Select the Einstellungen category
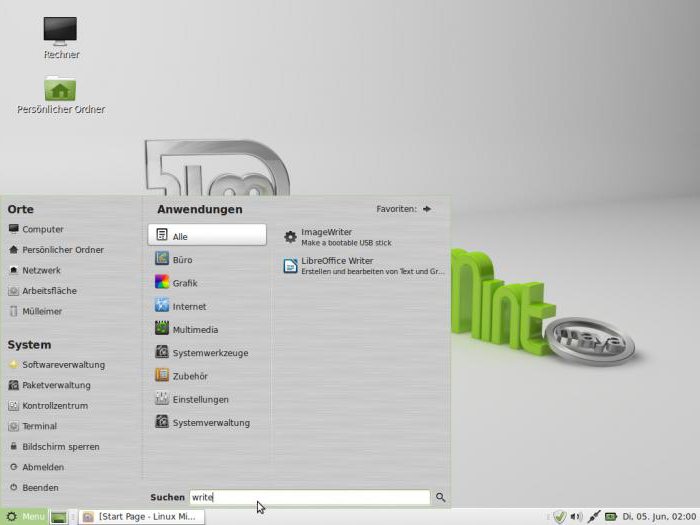 [x=207, y=399]
